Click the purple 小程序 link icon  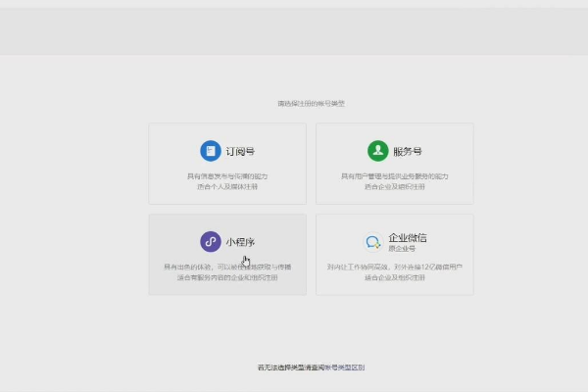pyautogui.click(x=210, y=241)
